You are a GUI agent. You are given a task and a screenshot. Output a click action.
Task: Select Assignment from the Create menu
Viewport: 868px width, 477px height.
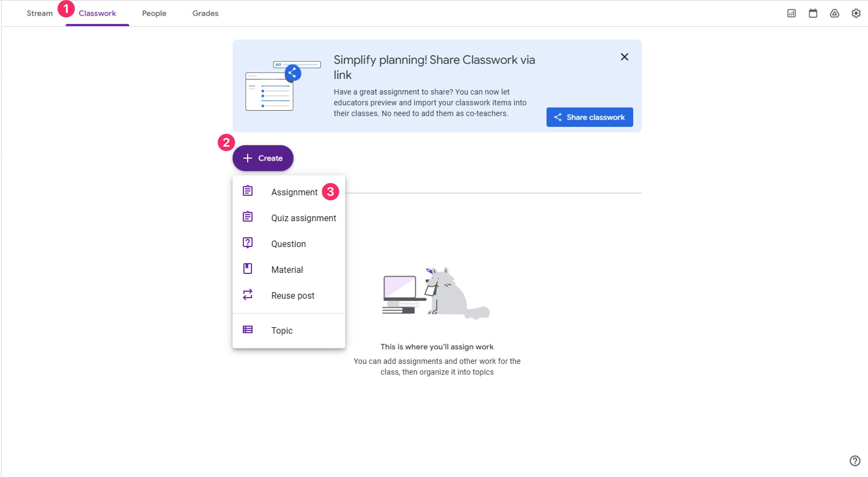288,192
